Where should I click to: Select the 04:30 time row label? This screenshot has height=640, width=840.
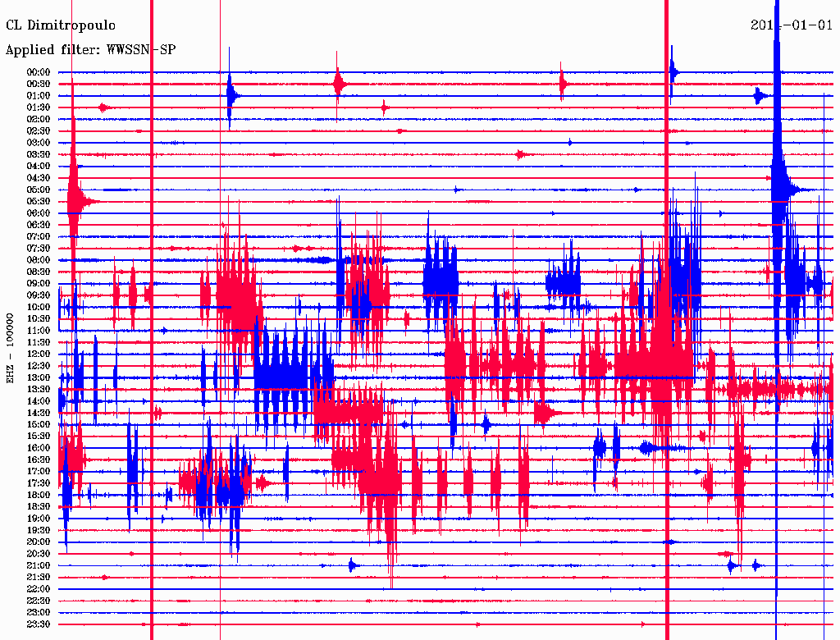pyautogui.click(x=39, y=178)
